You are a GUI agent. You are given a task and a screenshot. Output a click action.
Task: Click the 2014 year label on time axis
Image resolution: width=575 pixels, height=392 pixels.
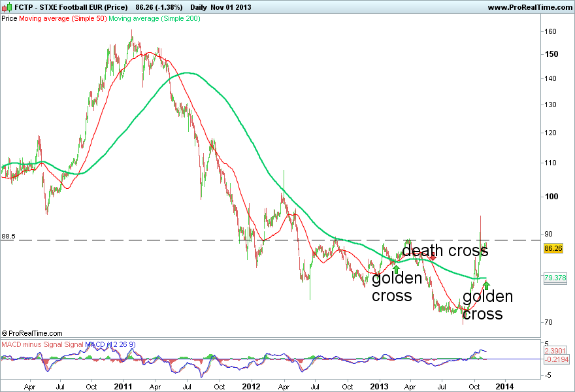coord(505,387)
